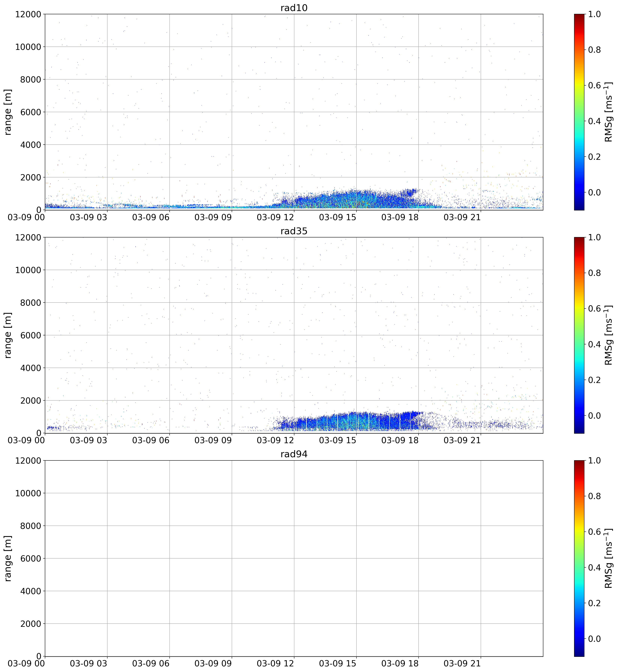The image size is (618, 672).
Task: Click the rad94 range [m] axis label
Action: 8,558
